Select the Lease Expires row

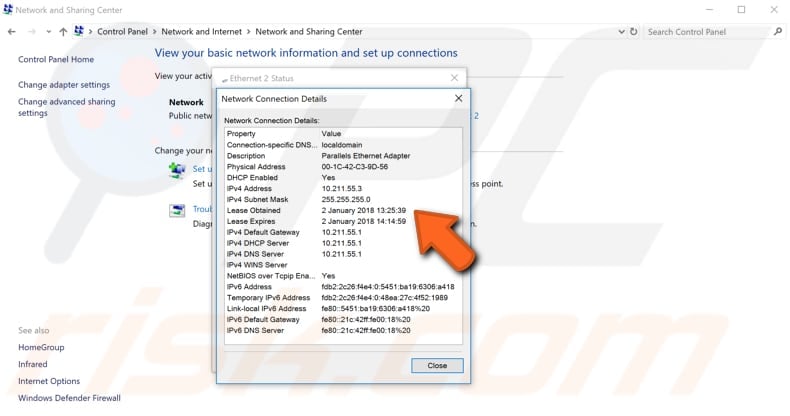coord(343,222)
